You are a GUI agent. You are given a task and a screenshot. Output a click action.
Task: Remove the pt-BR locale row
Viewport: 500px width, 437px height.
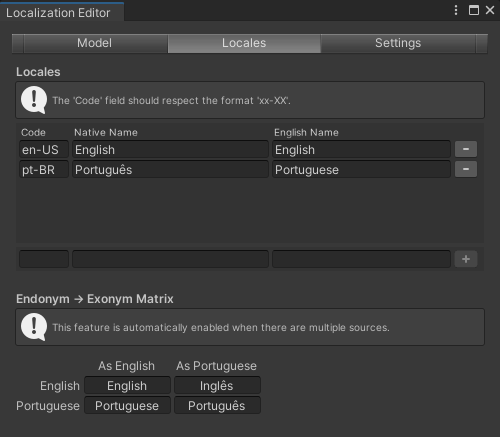tap(466, 169)
